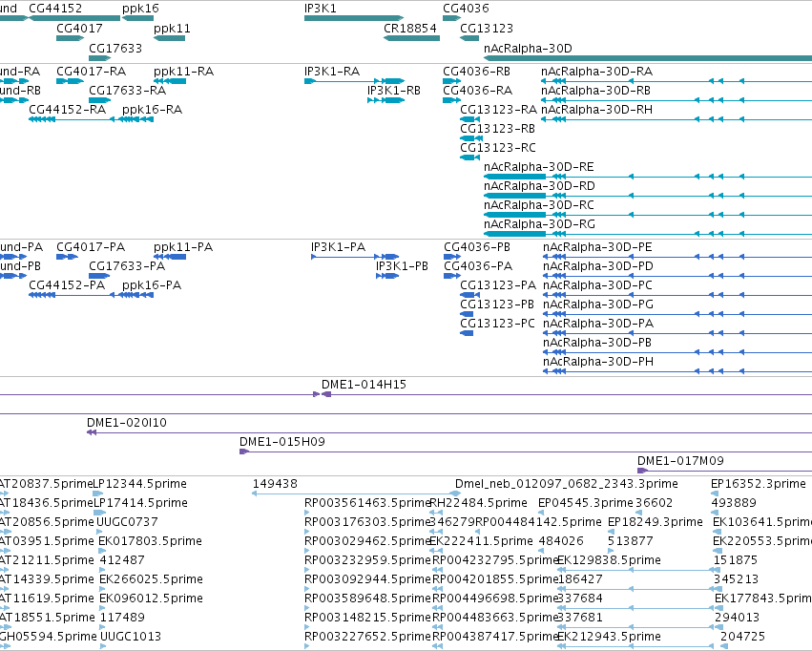Click the ppk11-RA transcript label
This screenshot has width=812, height=651.
point(184,72)
